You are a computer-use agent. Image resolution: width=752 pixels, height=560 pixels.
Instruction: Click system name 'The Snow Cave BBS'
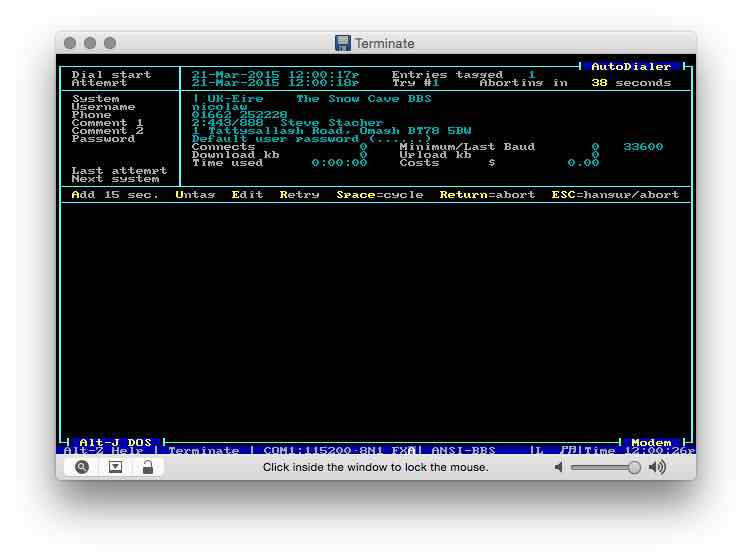363,99
